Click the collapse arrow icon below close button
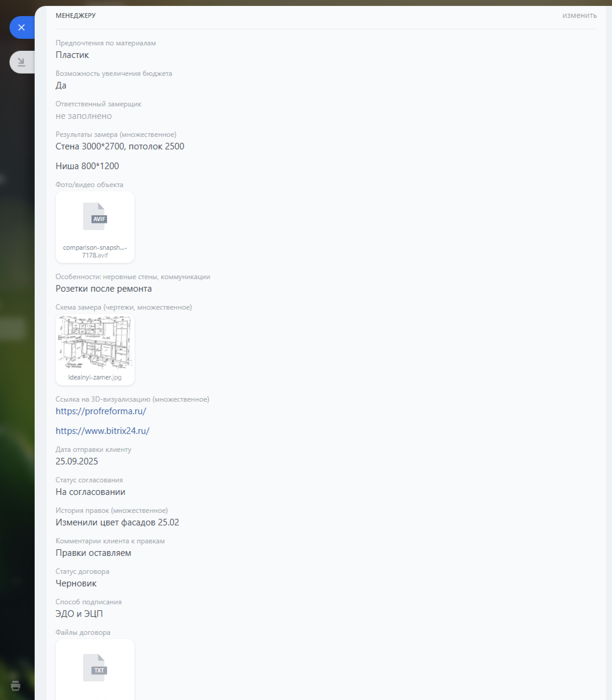This screenshot has height=700, width=612. 22,62
